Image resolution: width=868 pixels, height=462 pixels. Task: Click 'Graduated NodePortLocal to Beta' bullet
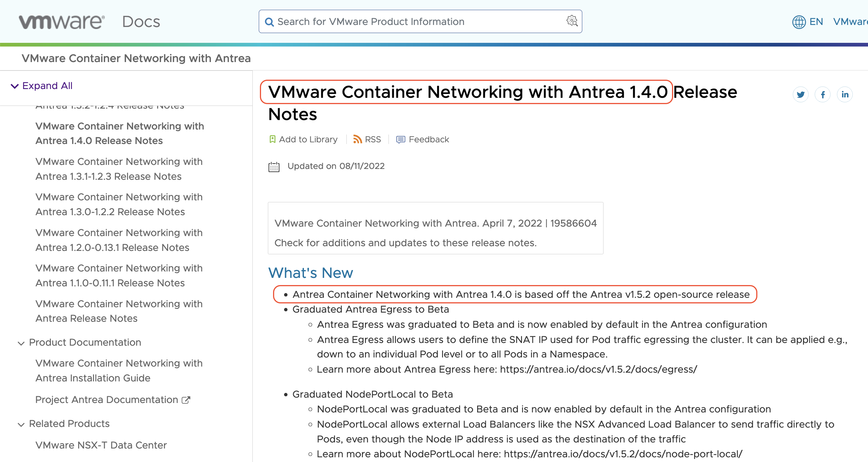[x=373, y=394]
